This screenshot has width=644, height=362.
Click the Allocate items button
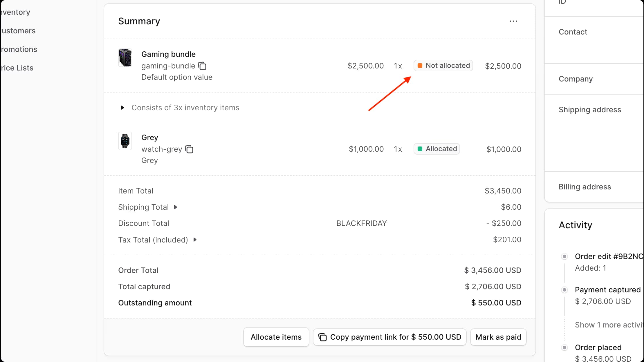tap(276, 337)
